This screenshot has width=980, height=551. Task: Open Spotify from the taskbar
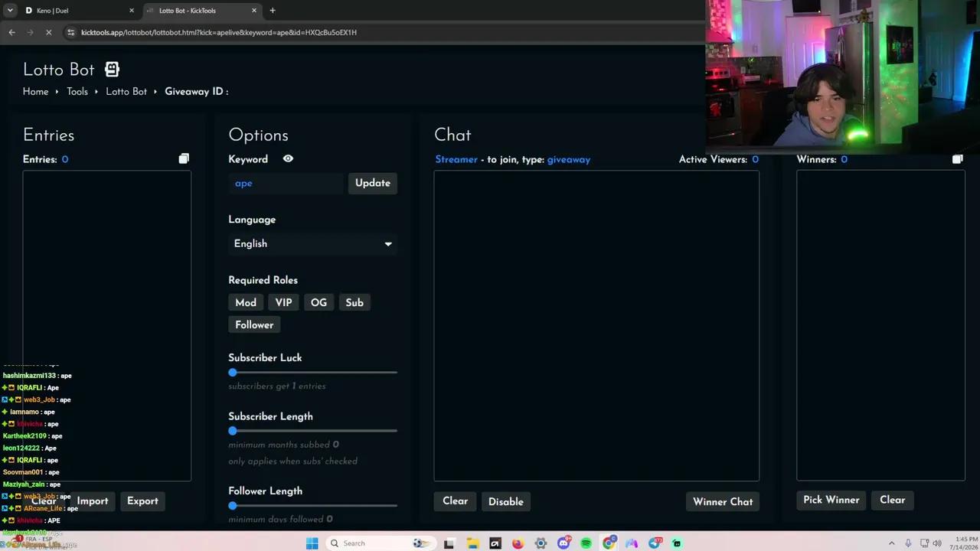coord(586,543)
